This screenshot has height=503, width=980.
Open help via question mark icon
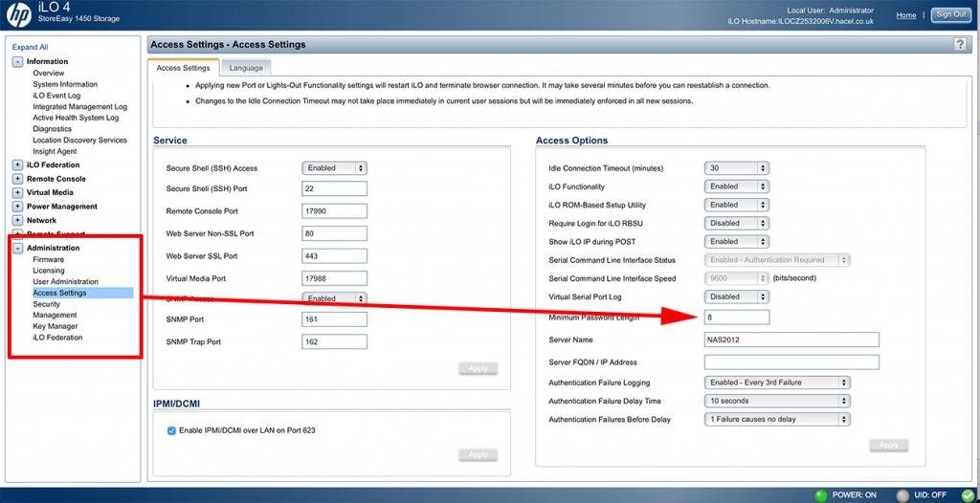coord(960,45)
